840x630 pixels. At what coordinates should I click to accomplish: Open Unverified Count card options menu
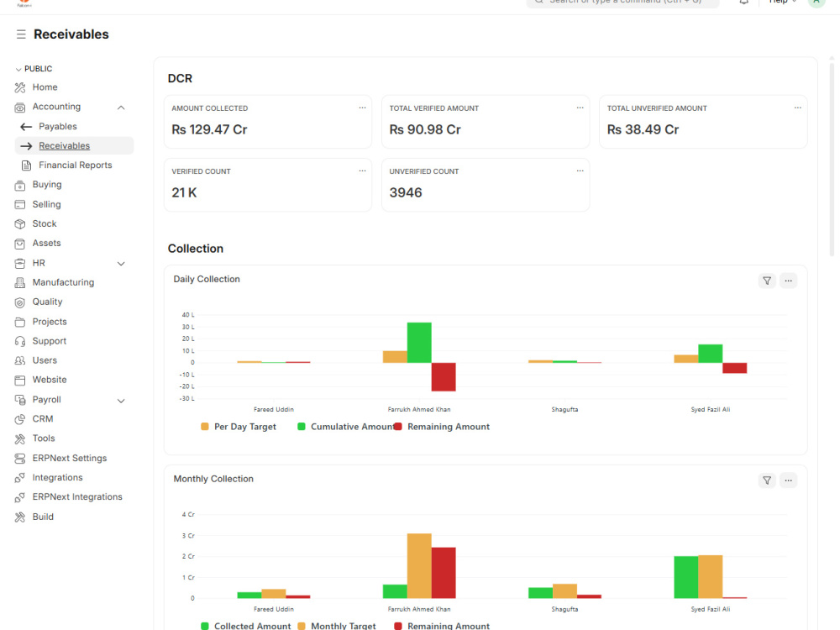coord(580,171)
